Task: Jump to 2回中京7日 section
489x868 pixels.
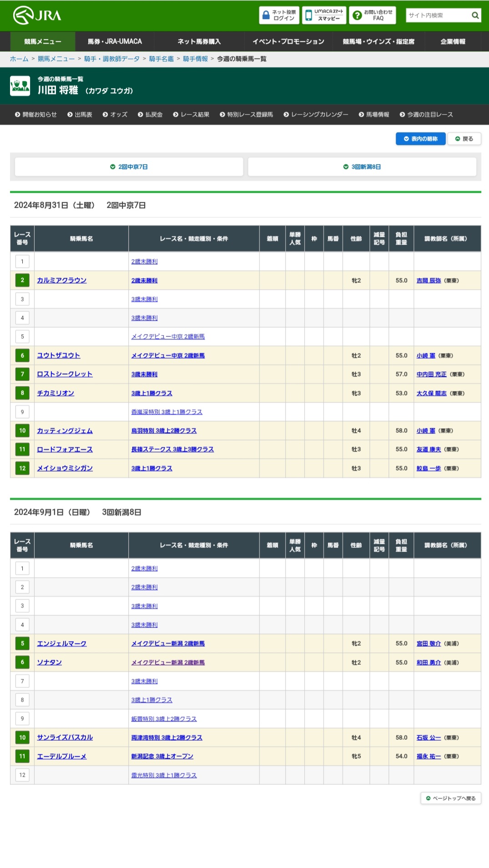Action: pos(129,167)
